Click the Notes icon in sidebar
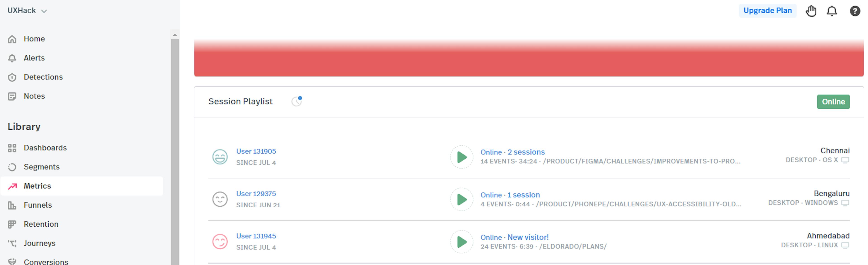Viewport: 868px width, 265px height. coord(12,96)
